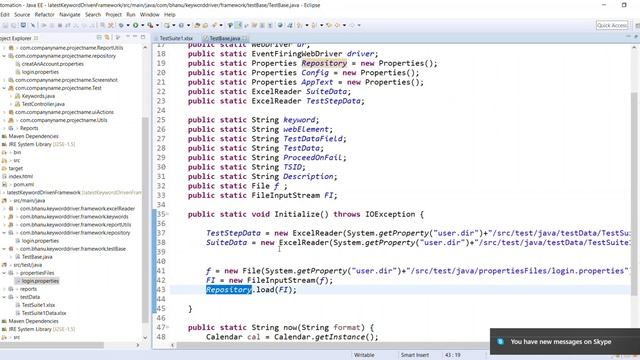Viewport: 640px width, 360px height.
Task: Expand the reports folder under src/test/java
Action: [4, 289]
